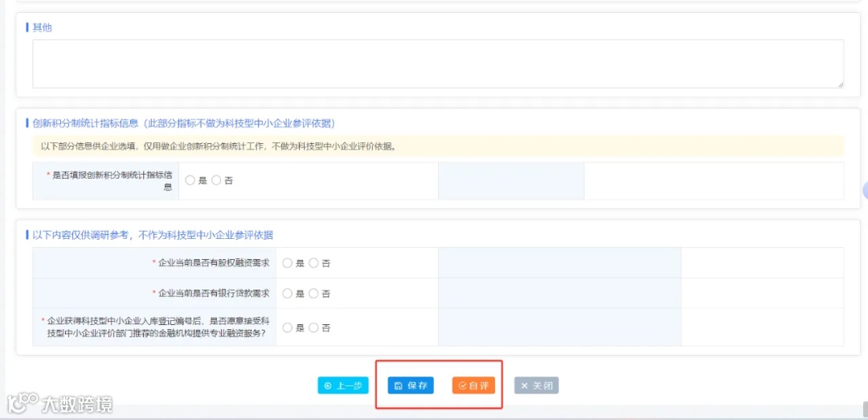
Task: Click label 企业当前是否有银行贷款需求
Action: point(214,293)
